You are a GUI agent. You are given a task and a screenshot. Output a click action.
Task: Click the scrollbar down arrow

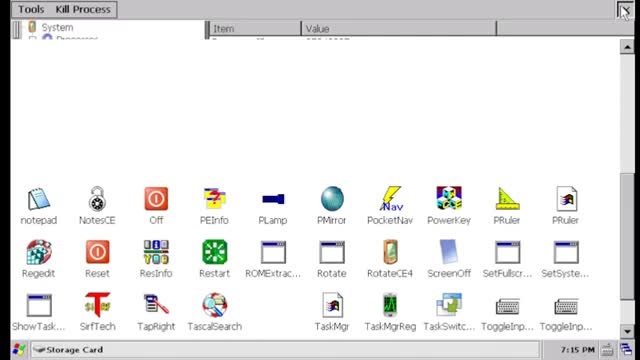coord(627,331)
